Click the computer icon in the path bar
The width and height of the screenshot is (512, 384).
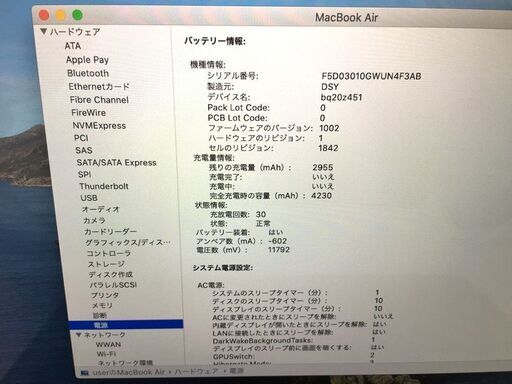click(x=85, y=372)
